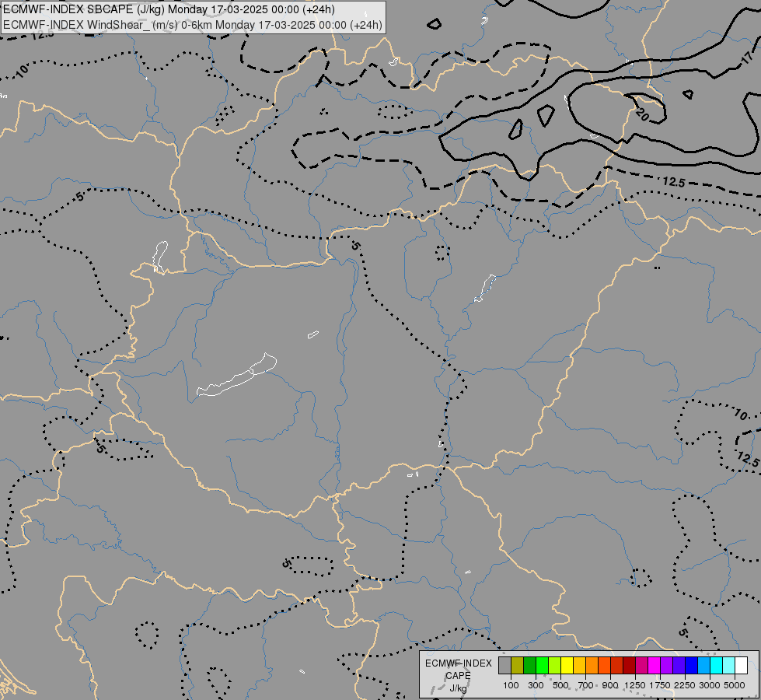Click the legend value 500
The height and width of the screenshot is (700, 761).
click(560, 685)
